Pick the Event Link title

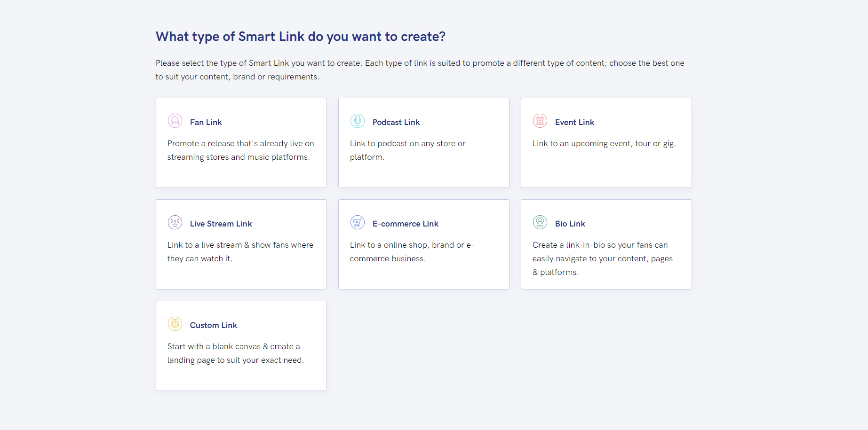coord(574,122)
